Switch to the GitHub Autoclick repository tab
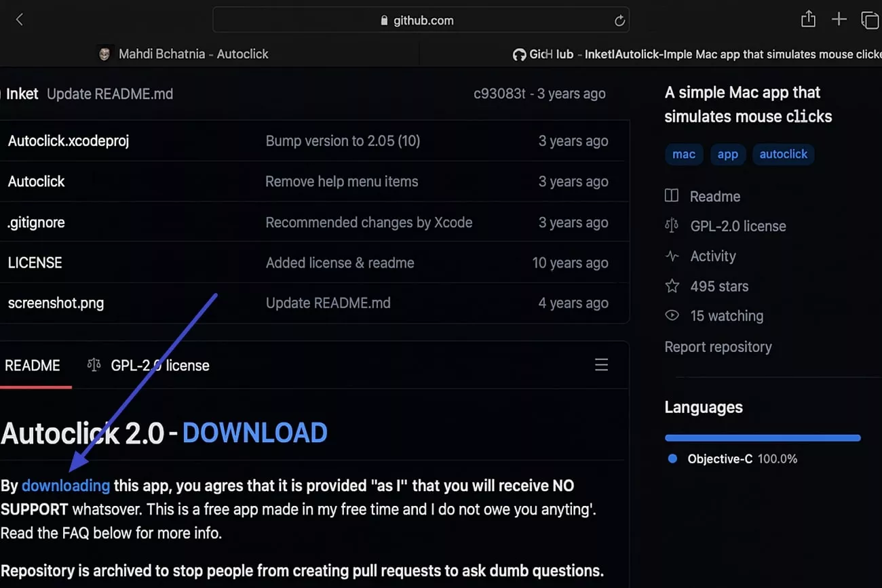 coord(696,54)
